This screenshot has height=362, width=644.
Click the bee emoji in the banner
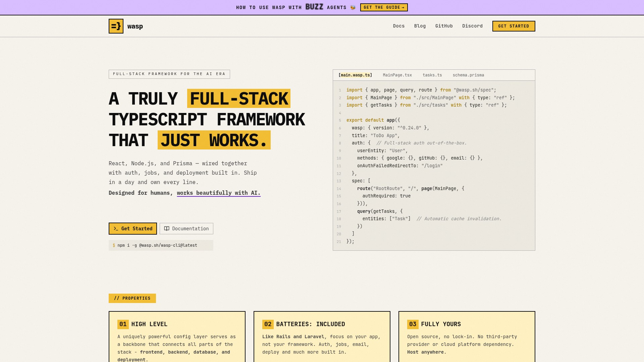coord(353,7)
